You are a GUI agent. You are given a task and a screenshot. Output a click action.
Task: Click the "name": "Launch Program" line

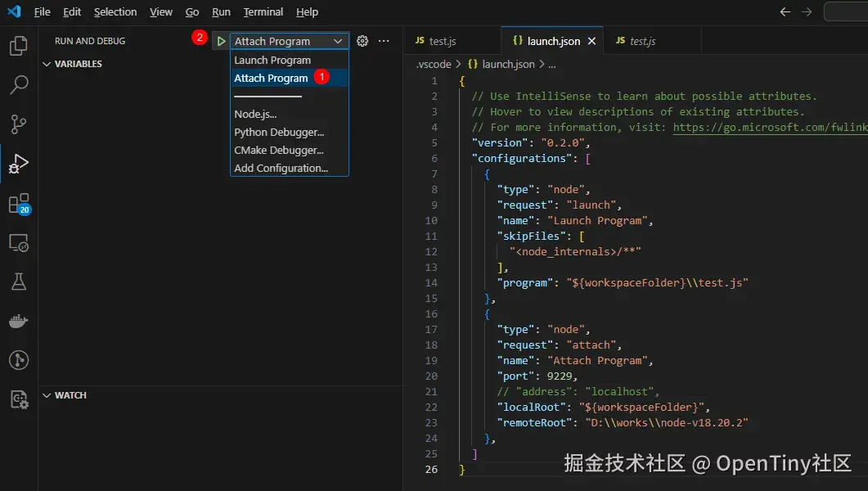[574, 220]
